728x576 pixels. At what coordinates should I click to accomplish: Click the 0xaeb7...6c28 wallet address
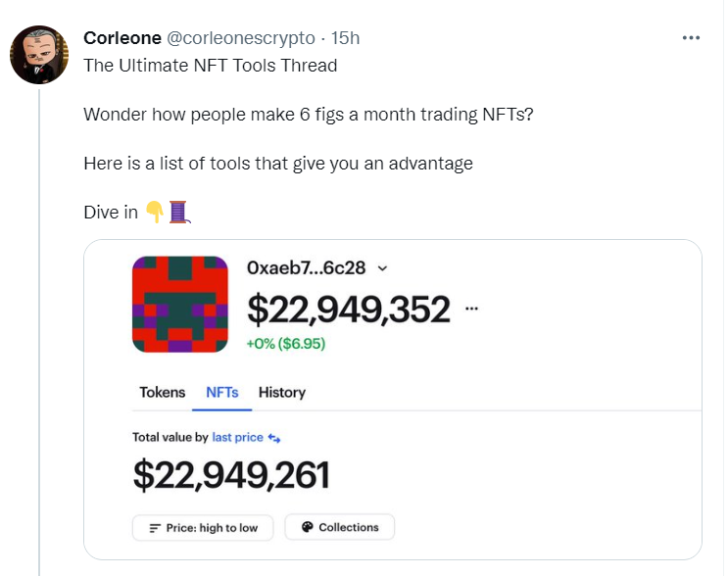click(309, 268)
